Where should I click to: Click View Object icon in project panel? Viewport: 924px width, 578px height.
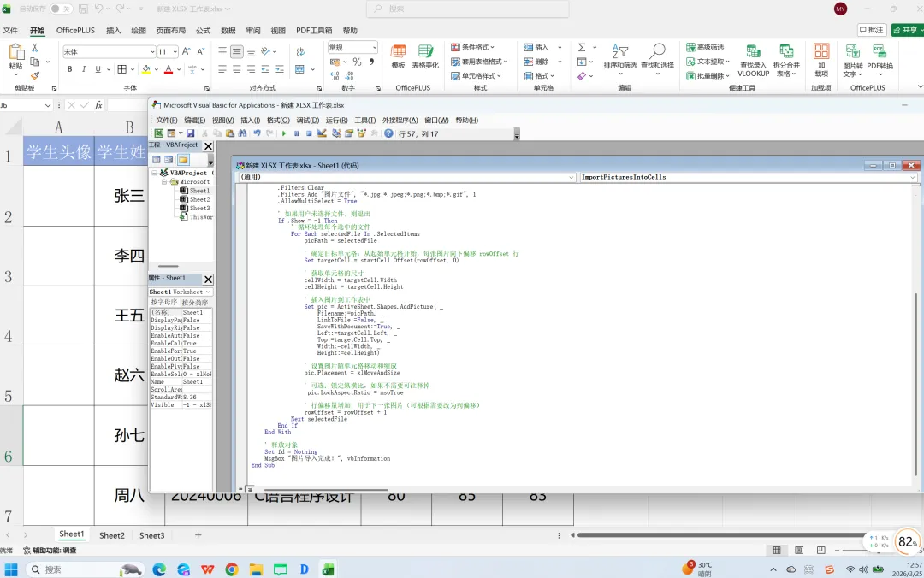click(169, 160)
